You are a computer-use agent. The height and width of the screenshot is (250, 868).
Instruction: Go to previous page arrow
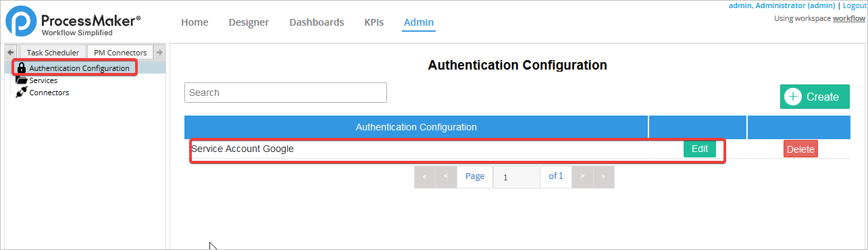(446, 176)
